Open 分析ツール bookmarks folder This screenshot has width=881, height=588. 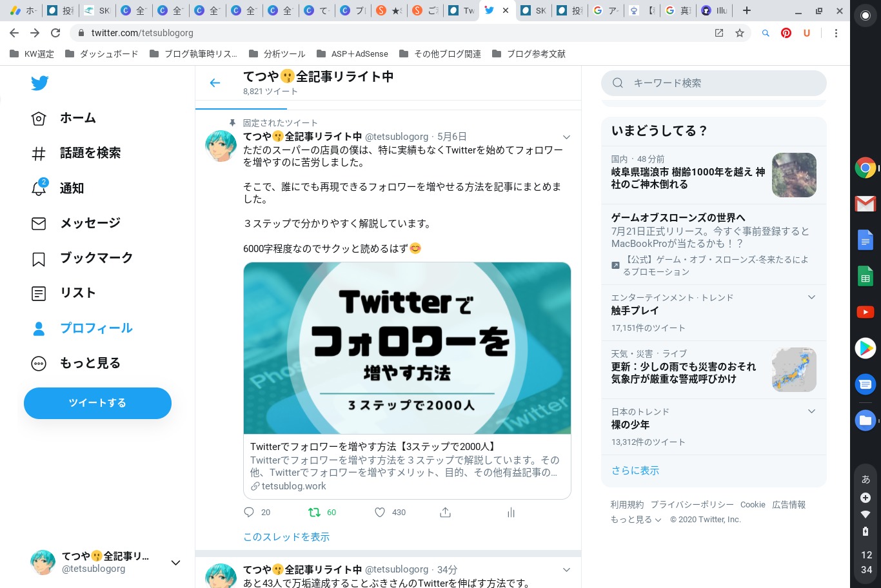tap(277, 54)
